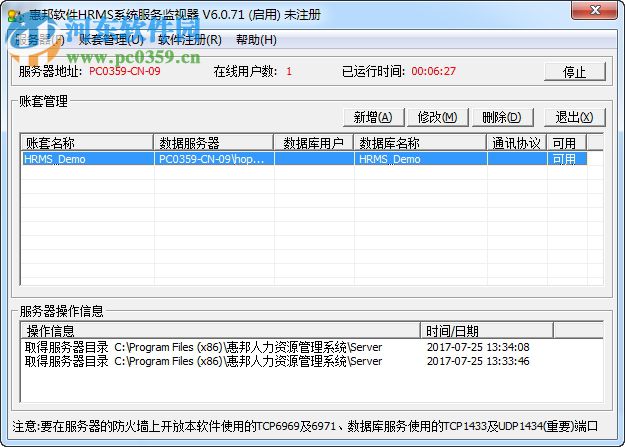Click the 停止 button
Screen dimensions: 625x447
(x=574, y=72)
